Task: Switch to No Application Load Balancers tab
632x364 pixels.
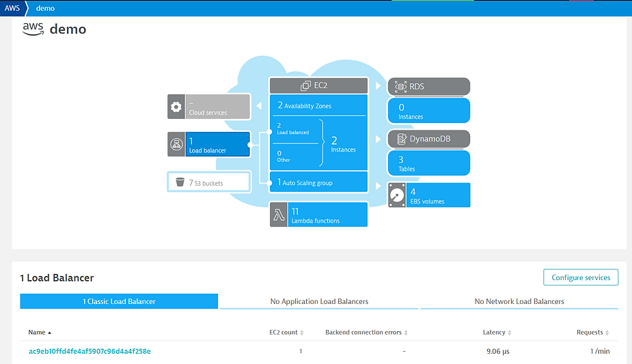Action: [x=319, y=301]
